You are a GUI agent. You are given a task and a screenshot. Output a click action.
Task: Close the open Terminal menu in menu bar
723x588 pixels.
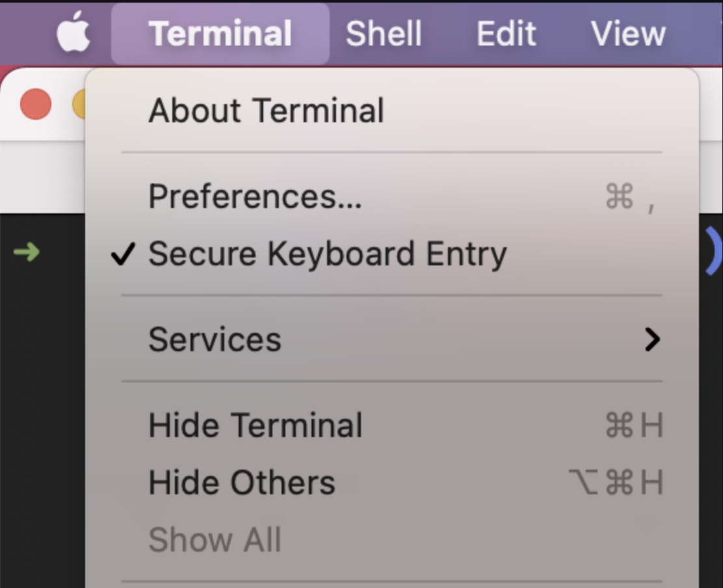(x=220, y=34)
